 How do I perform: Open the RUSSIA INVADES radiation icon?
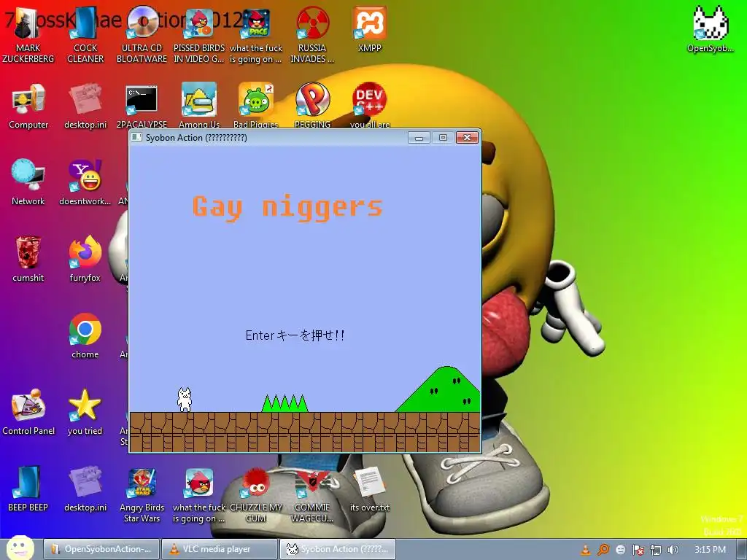coord(312,34)
